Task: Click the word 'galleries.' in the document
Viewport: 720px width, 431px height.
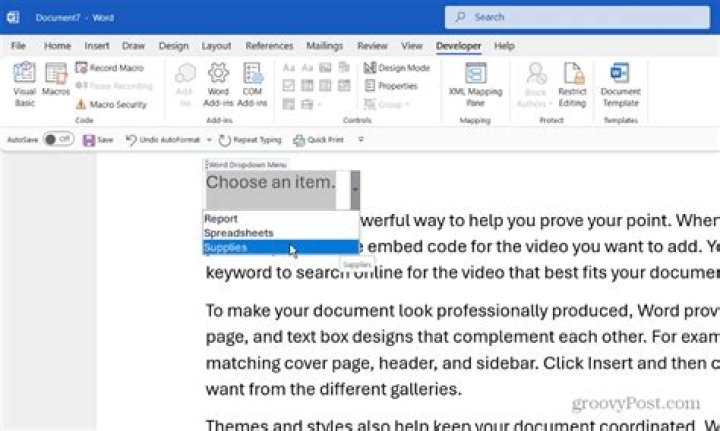Action: point(426,389)
